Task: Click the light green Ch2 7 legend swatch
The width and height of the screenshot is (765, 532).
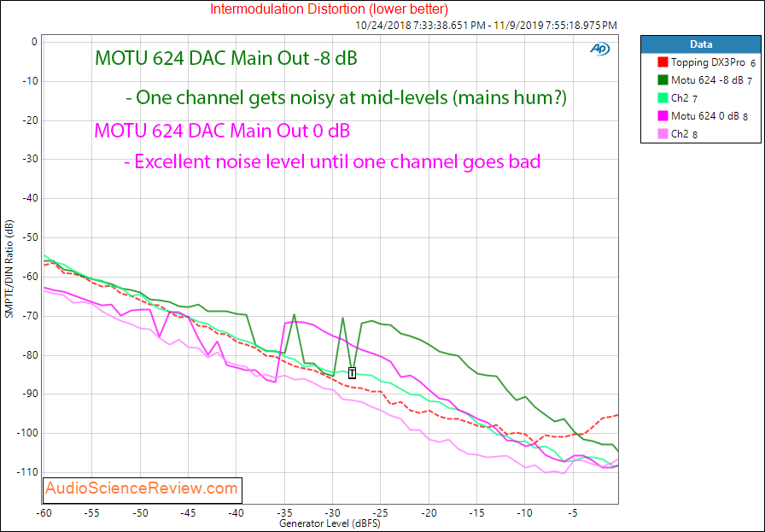Action: point(663,97)
